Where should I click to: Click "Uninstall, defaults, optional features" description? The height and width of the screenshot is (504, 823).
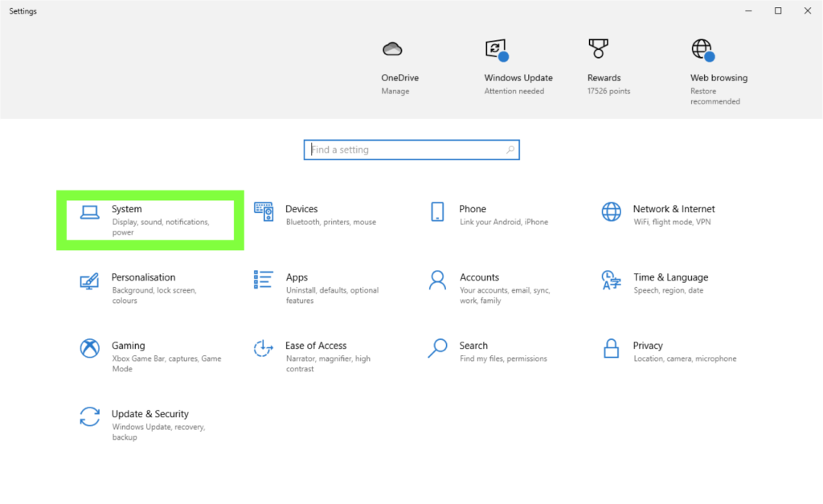click(x=332, y=296)
